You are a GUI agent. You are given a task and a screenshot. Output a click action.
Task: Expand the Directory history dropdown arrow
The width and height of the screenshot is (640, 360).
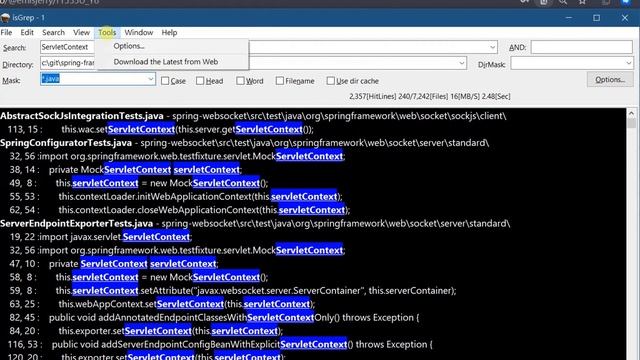[x=462, y=63]
